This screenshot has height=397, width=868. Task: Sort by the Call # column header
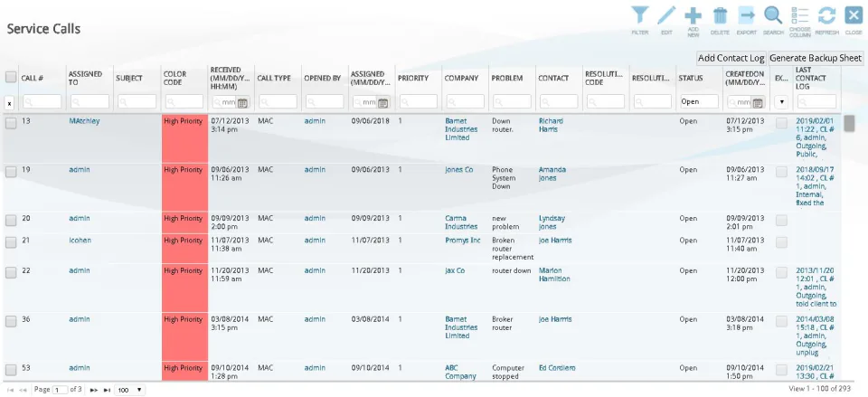click(x=33, y=78)
